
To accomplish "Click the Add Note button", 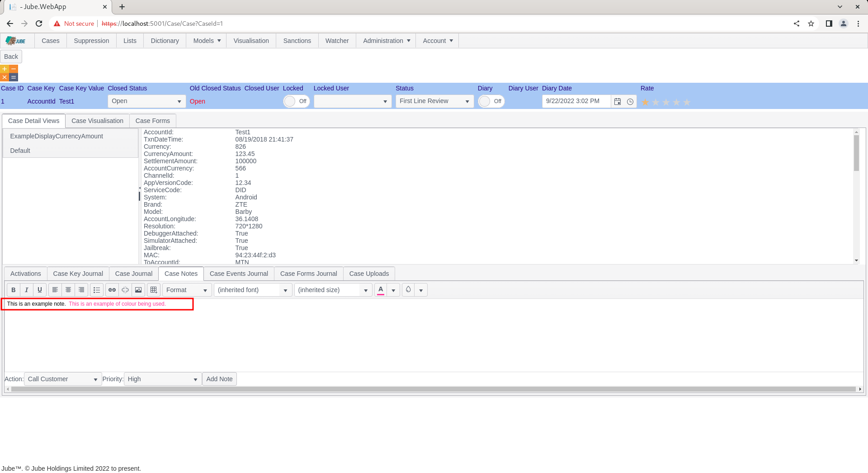I will [x=219, y=379].
